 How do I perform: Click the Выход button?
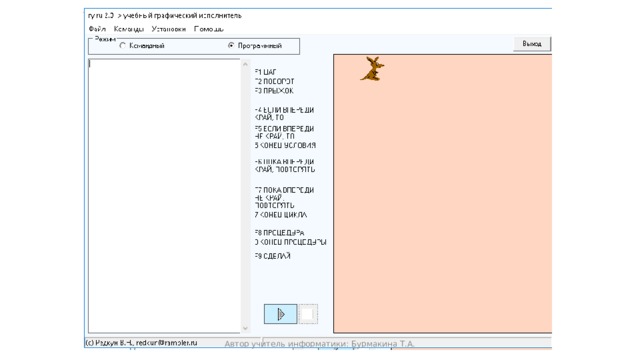click(x=532, y=44)
